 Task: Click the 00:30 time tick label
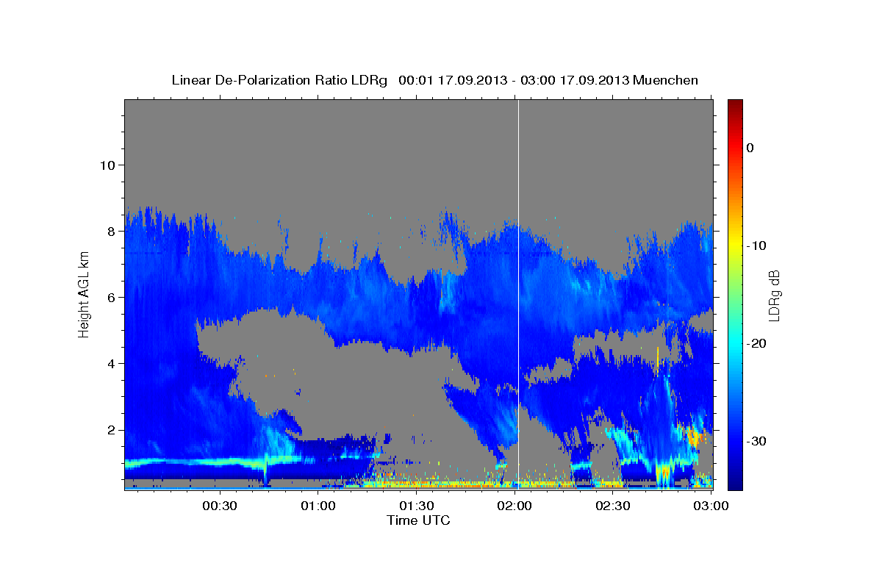[x=220, y=506]
